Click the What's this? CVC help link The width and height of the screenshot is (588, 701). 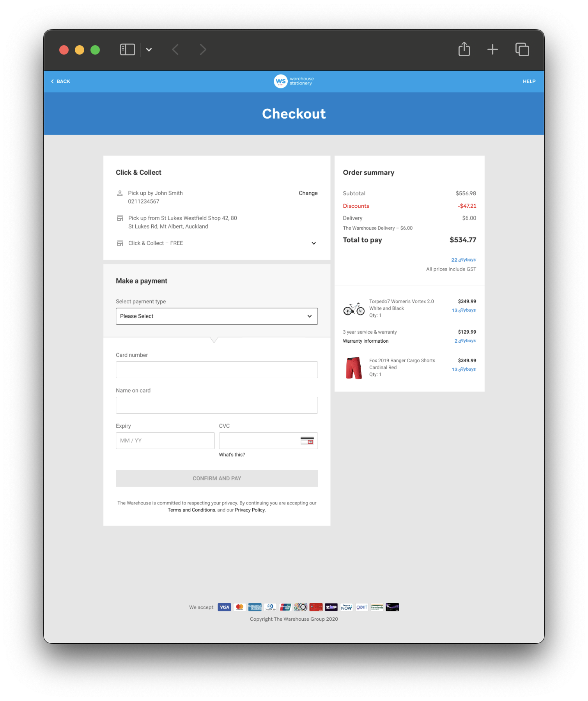[x=232, y=455]
